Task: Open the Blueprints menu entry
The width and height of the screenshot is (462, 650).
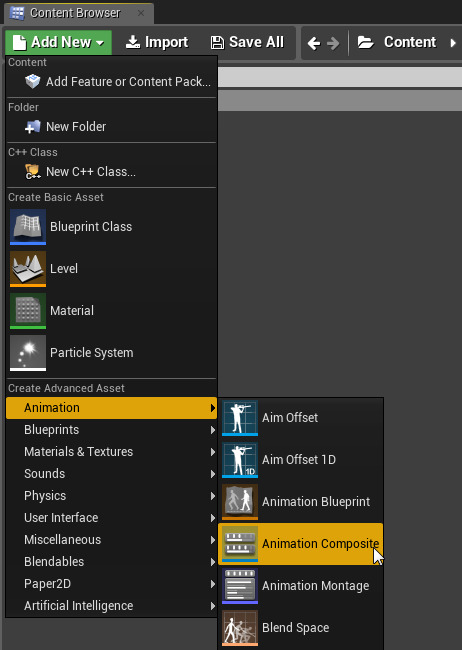Action: click(112, 430)
